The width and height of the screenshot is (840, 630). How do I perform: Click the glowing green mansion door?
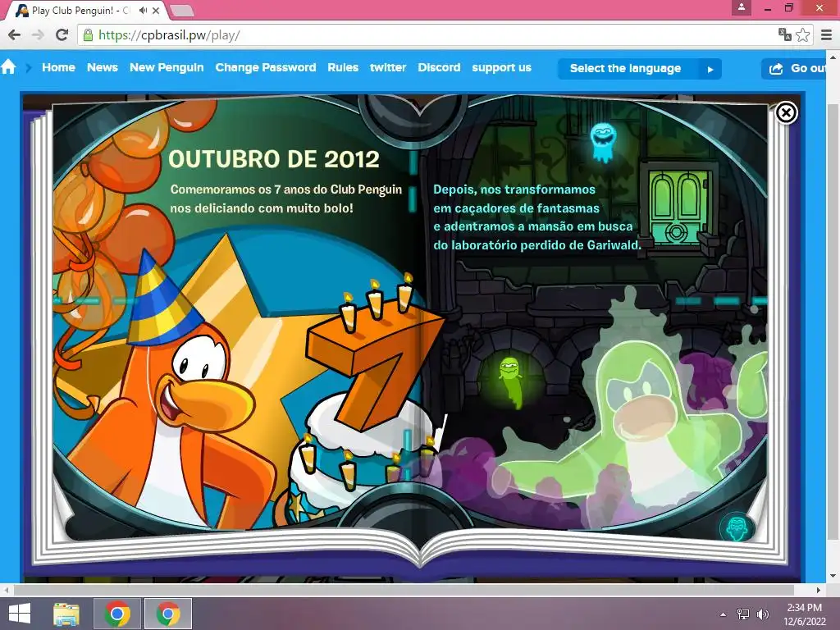pos(678,208)
